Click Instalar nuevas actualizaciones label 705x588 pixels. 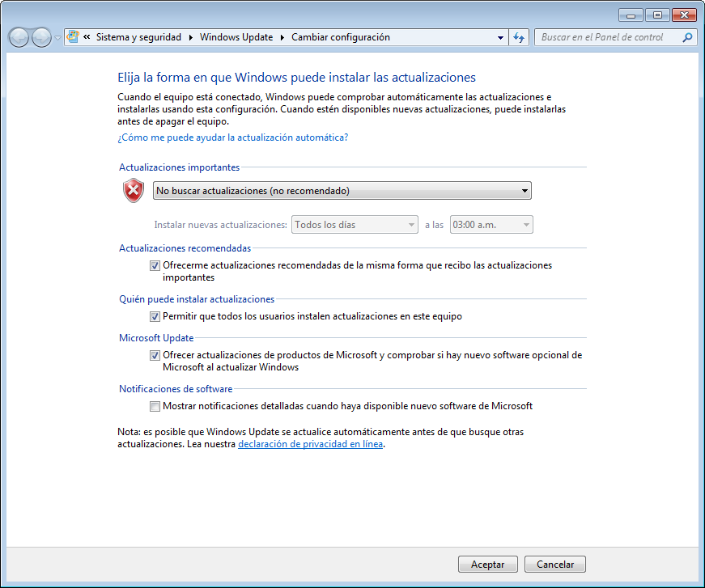220,225
